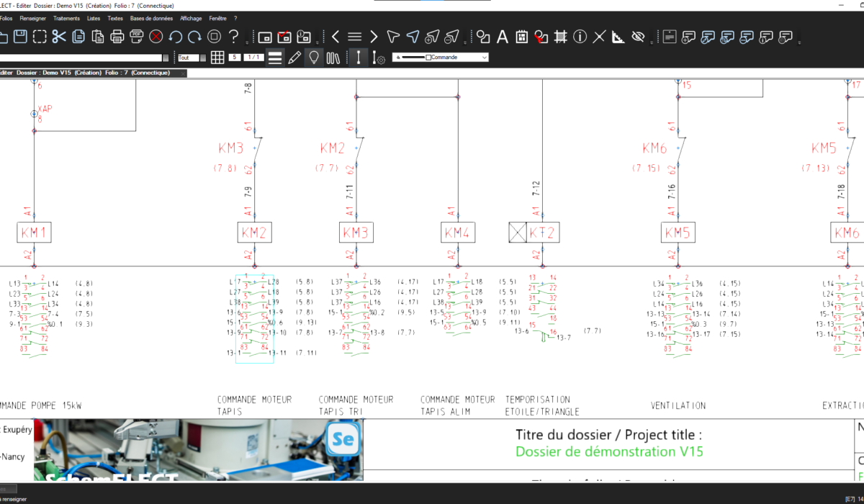Click the PDF export icon
This screenshot has width=864, height=504.
pyautogui.click(x=137, y=36)
